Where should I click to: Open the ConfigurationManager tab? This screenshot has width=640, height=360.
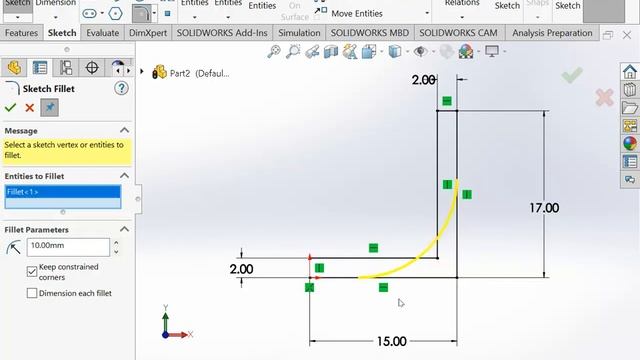point(66,68)
